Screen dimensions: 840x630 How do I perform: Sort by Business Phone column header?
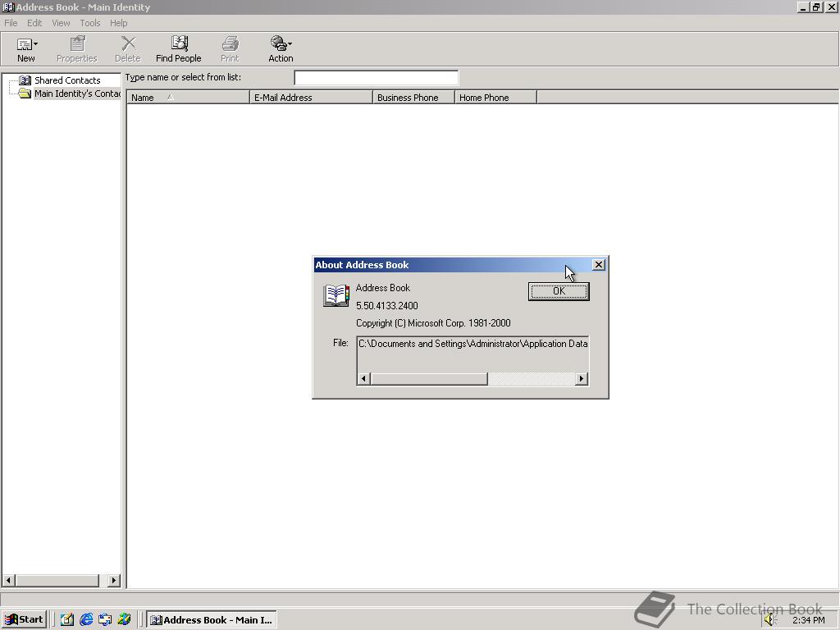point(413,98)
